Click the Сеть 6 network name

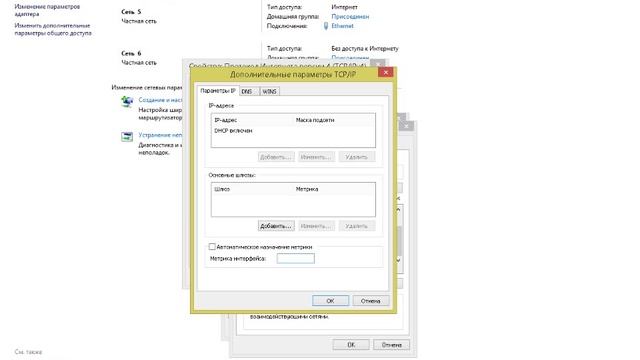(x=131, y=53)
